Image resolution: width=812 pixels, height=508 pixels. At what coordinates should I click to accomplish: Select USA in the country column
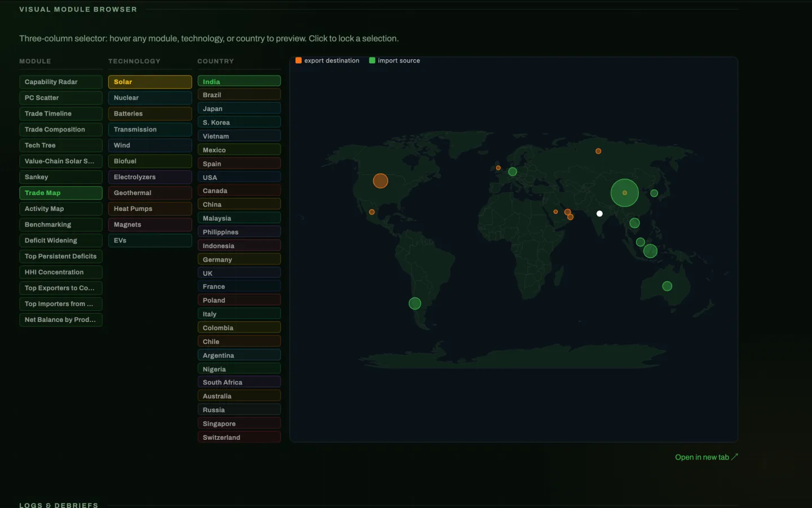click(239, 177)
